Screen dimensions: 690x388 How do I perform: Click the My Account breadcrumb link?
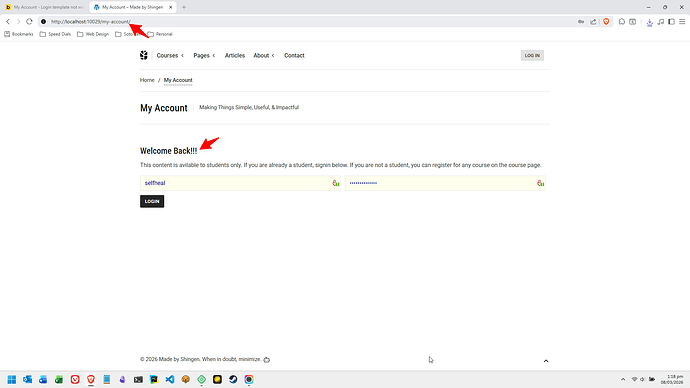(178, 80)
